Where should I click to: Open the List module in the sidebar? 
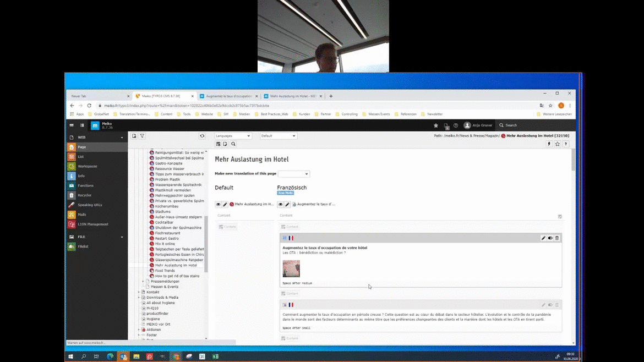[80, 157]
